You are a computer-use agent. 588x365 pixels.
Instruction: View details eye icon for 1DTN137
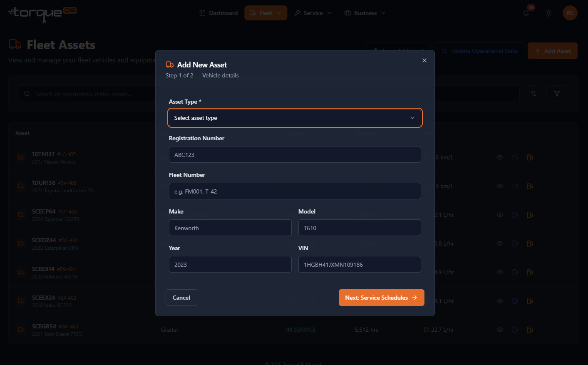point(500,157)
